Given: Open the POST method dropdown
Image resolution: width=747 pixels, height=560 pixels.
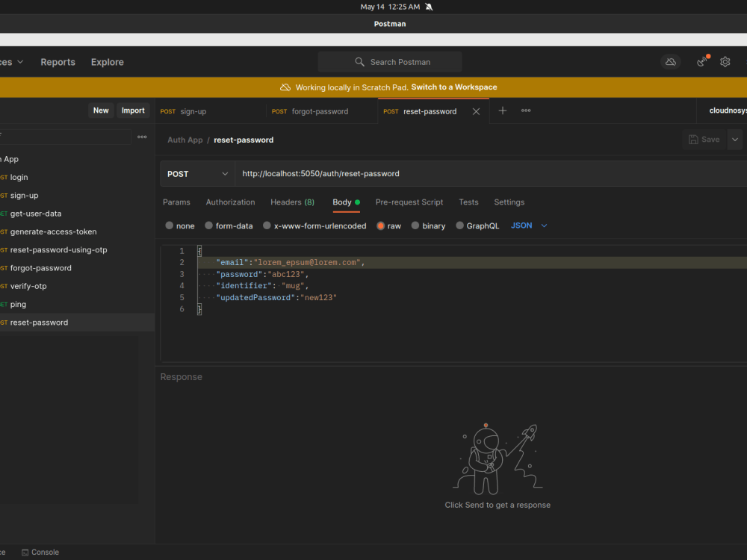Looking at the screenshot, I should tap(197, 174).
